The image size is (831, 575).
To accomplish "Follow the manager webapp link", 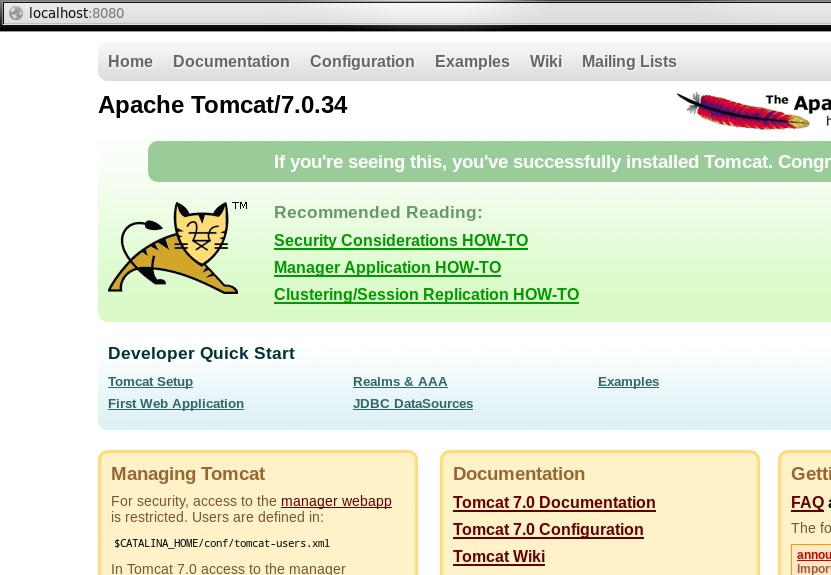I will coord(336,501).
